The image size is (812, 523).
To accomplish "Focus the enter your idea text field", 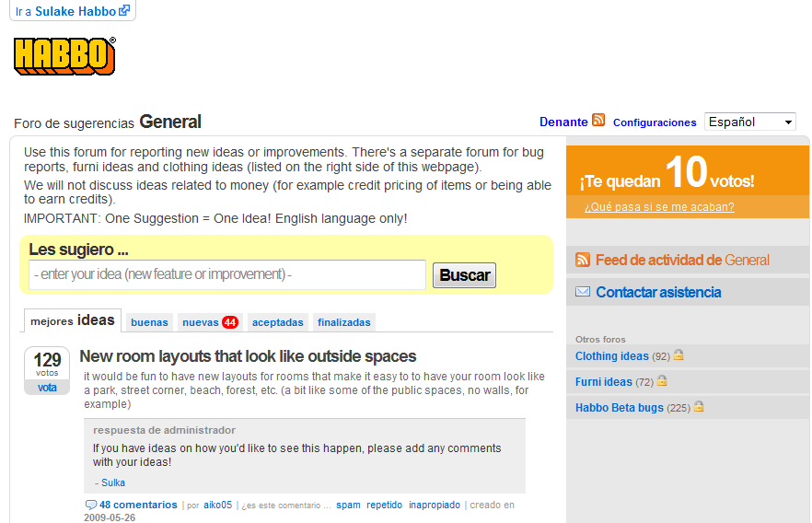I will coord(226,274).
